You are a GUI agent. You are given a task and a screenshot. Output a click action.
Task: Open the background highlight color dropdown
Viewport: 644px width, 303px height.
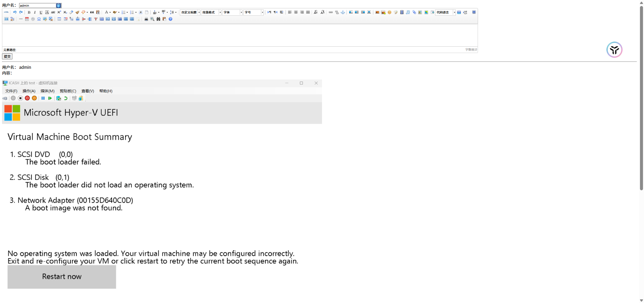119,12
